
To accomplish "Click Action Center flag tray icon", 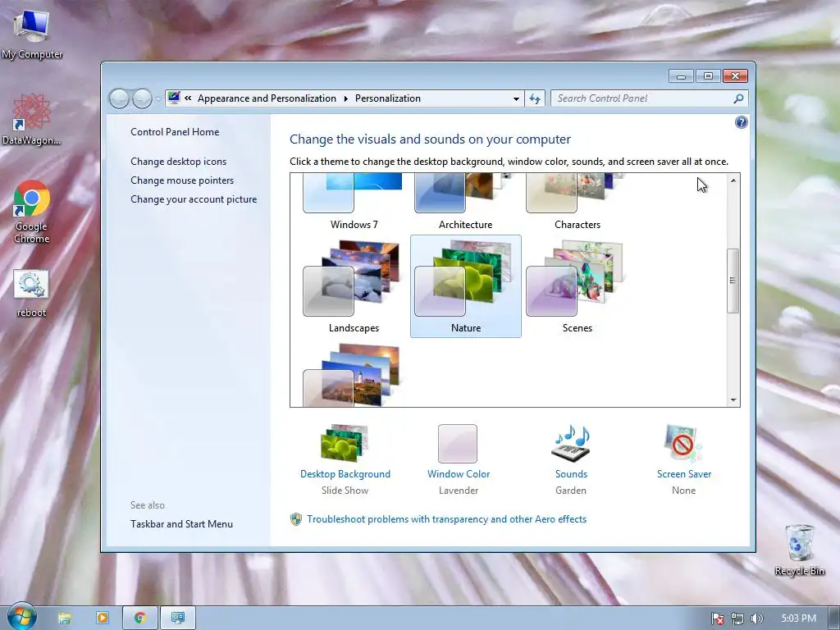I will [x=717, y=619].
